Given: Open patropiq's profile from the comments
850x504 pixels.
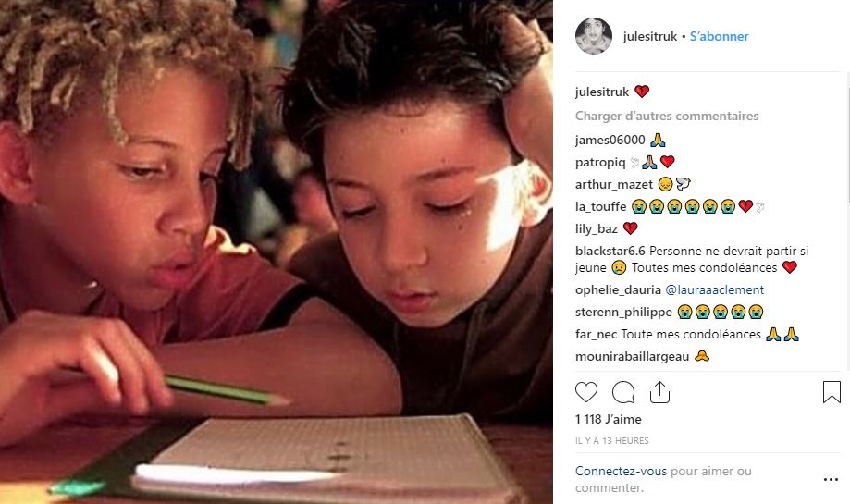Looking at the screenshot, I should click(600, 162).
